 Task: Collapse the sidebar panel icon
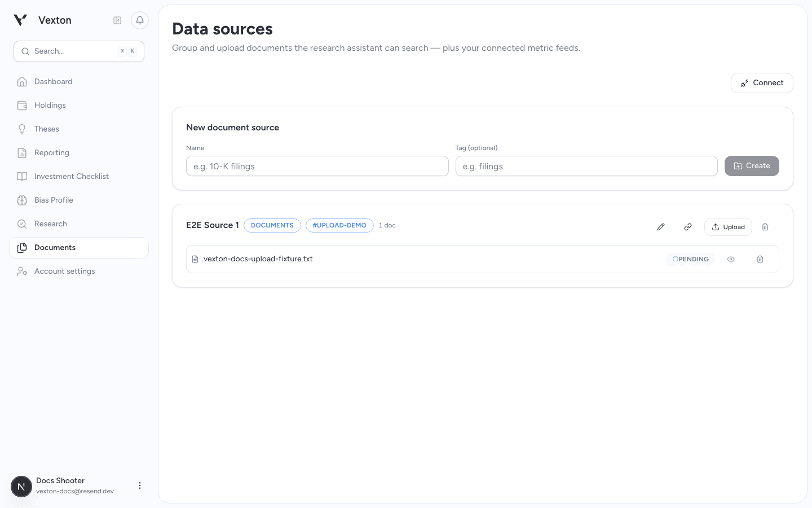coord(117,20)
